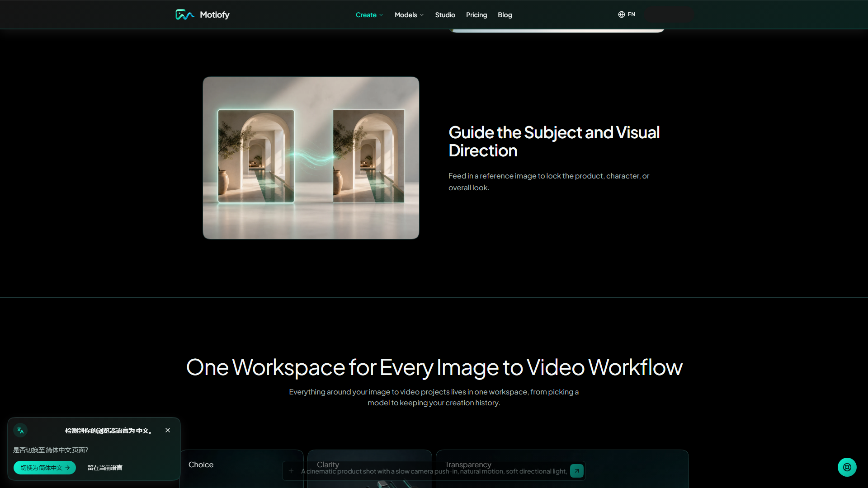868x488 pixels.
Task: Click the Motiofy brand name text
Action: tap(215, 15)
